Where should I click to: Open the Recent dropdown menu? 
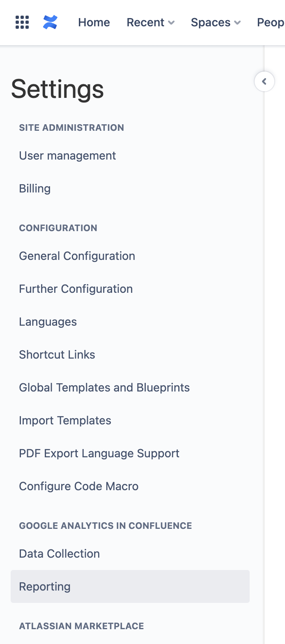point(150,22)
